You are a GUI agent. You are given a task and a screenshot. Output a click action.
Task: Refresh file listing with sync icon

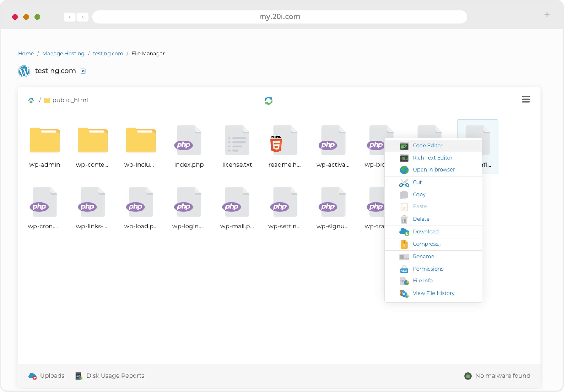click(x=268, y=100)
